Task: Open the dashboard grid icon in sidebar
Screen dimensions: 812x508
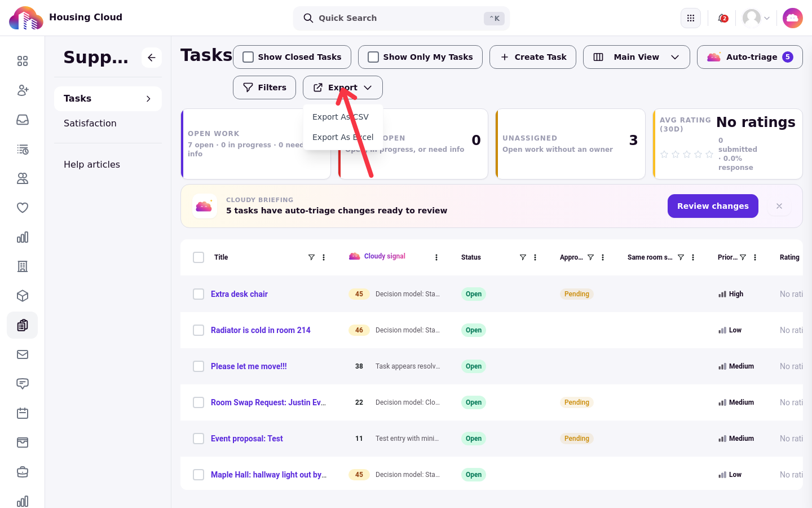Action: click(23, 61)
